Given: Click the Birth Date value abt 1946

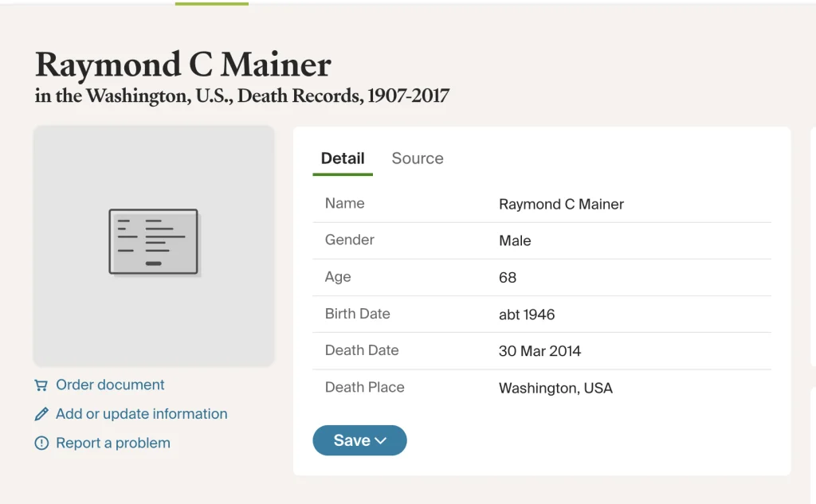Looking at the screenshot, I should click(527, 315).
